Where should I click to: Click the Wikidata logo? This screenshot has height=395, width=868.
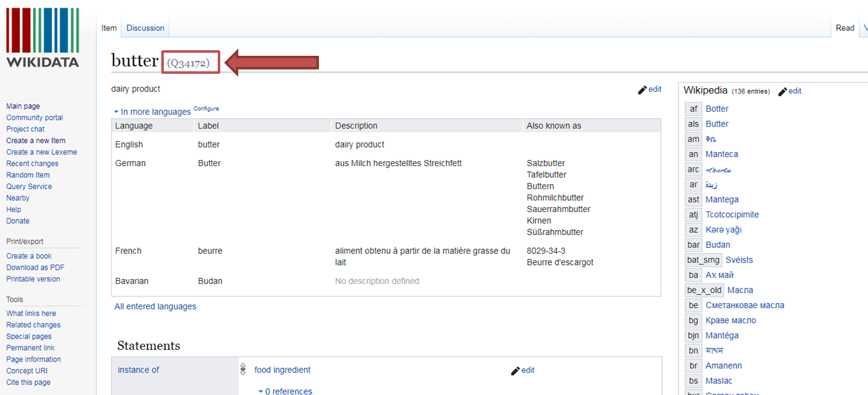[x=43, y=37]
